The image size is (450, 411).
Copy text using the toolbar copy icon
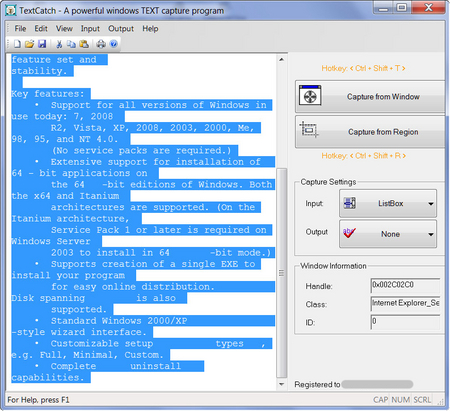click(x=71, y=44)
